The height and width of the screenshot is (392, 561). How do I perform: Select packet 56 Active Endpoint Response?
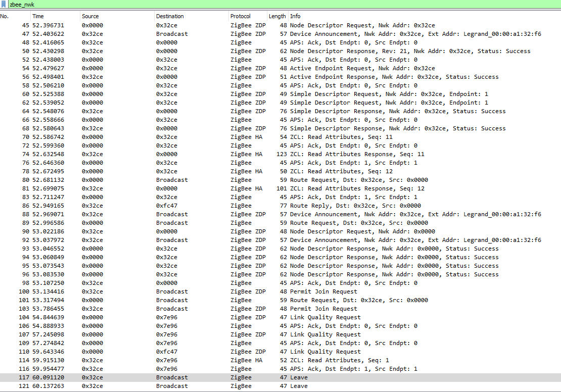(280, 77)
